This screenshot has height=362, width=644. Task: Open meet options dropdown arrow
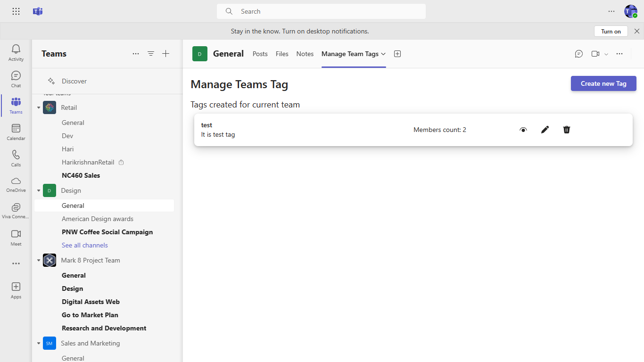[x=606, y=54]
